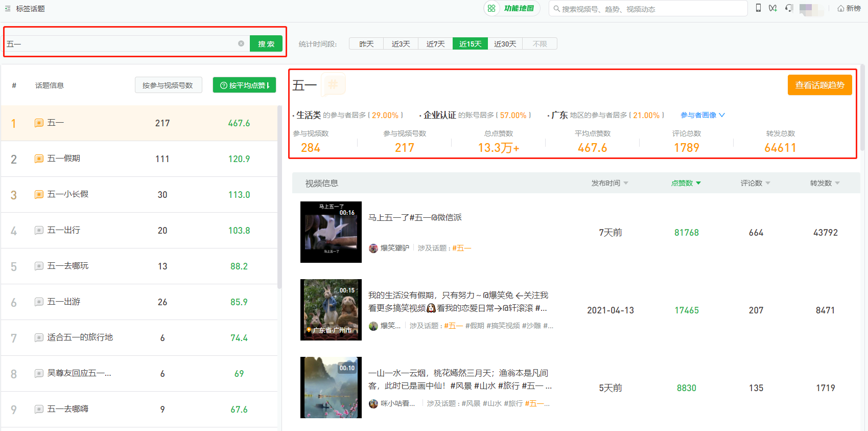This screenshot has height=431, width=868.
Task: Click the #假期 topic tag in second video
Action: pos(475,326)
